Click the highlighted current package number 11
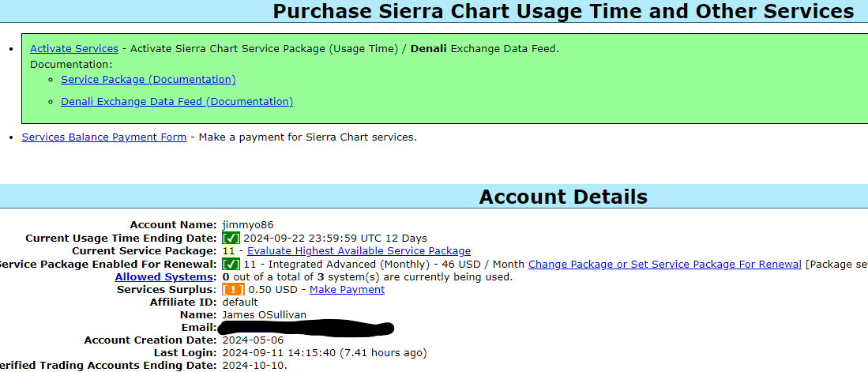This screenshot has height=372, width=868. click(x=228, y=251)
